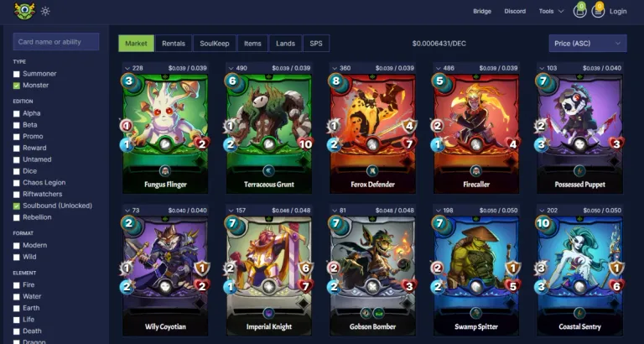Screen dimensions: 644x344
Task: Open the SoulKeep tab
Action: 215,43
